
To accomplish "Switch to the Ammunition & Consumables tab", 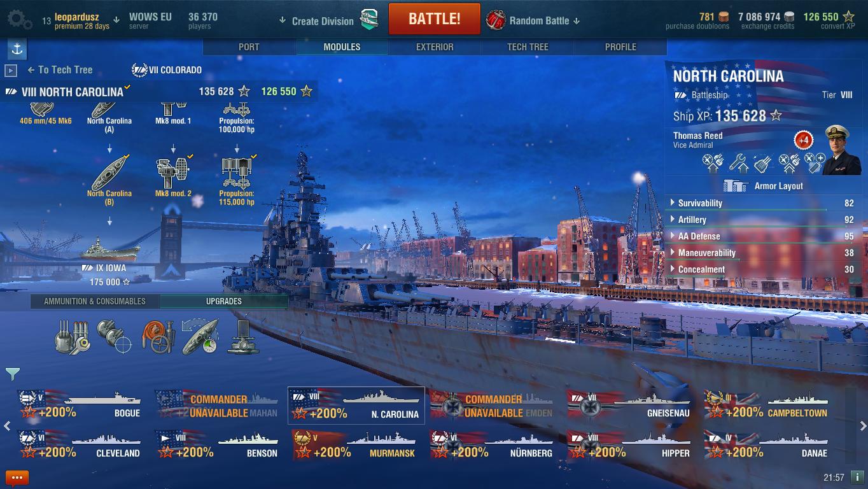I will tap(95, 301).
